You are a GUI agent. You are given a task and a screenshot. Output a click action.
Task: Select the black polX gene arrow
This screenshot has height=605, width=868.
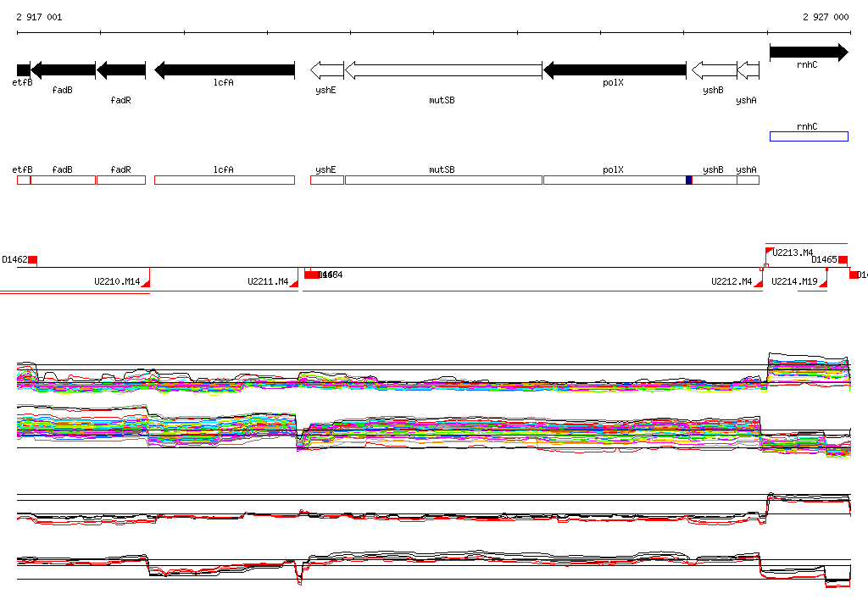tap(615, 70)
